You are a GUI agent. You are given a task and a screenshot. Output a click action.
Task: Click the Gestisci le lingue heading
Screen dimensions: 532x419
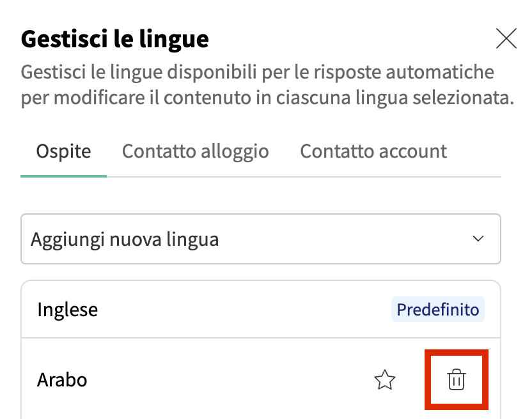(x=115, y=40)
